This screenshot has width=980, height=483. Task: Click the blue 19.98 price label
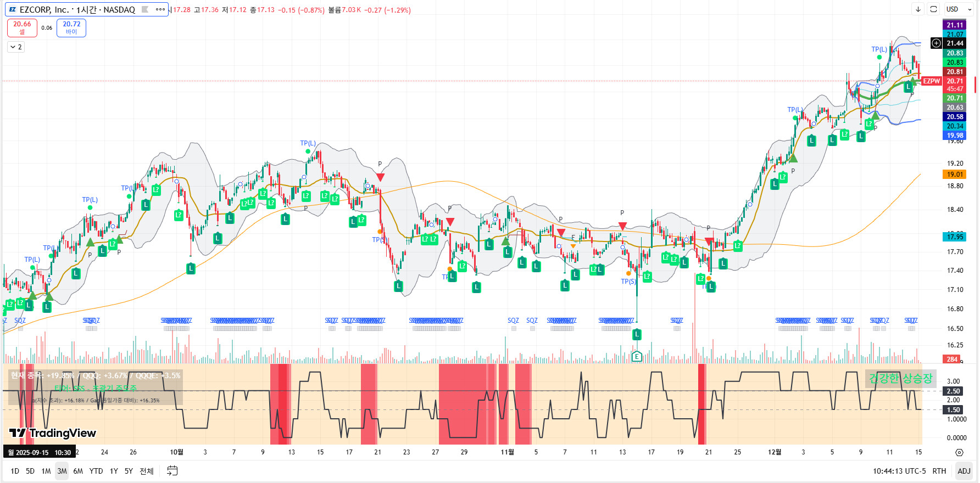click(955, 136)
